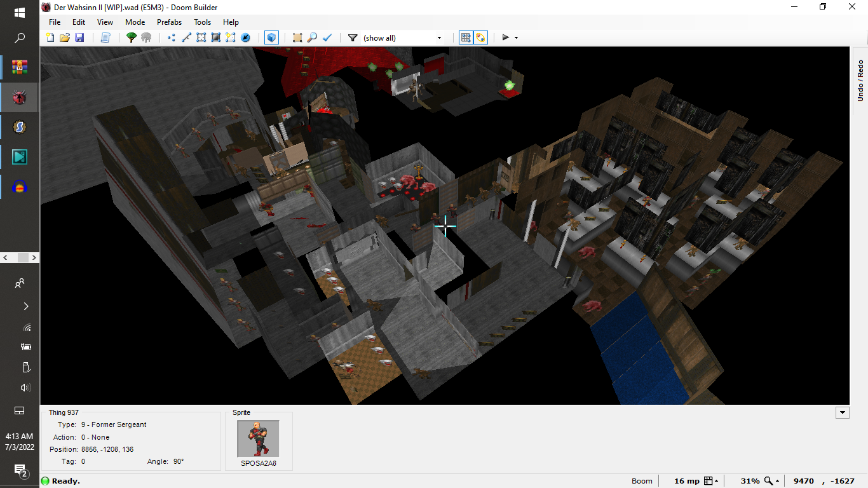Click the grid size icon in status bar
Viewport: 868px width, 488px height.
coord(709,481)
